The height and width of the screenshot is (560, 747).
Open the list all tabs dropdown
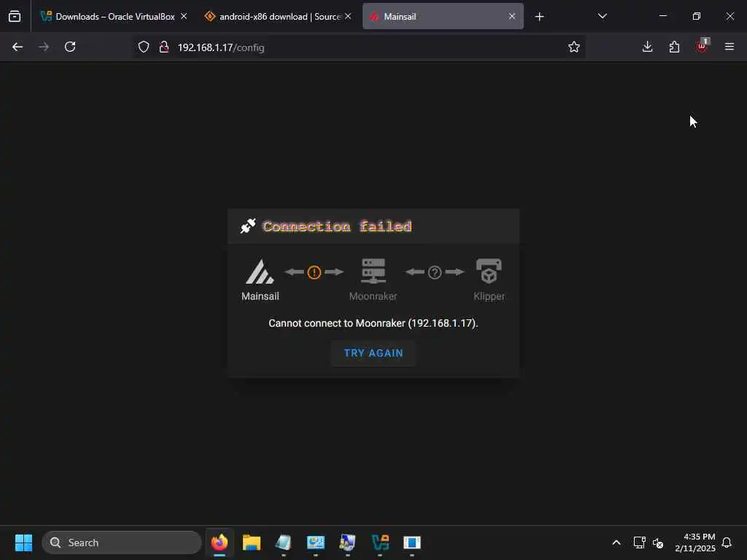point(602,16)
